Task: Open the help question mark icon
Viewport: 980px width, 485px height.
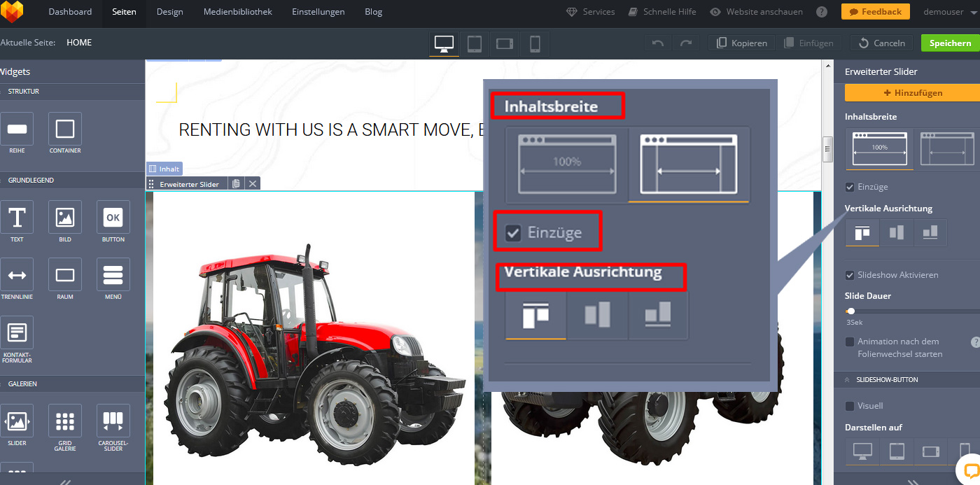Action: pyautogui.click(x=822, y=12)
